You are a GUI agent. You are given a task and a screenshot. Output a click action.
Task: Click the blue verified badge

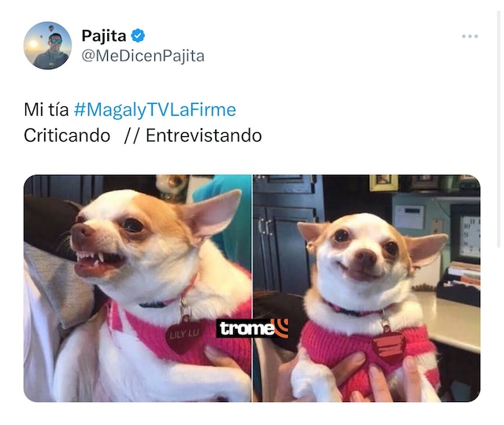pyautogui.click(x=138, y=35)
